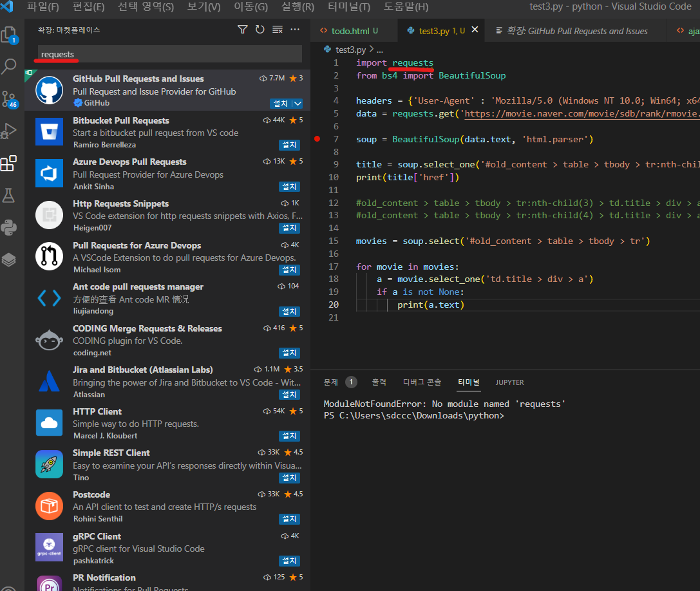Select the Simple REST Client entry title
This screenshot has width=700, height=591.
click(111, 453)
